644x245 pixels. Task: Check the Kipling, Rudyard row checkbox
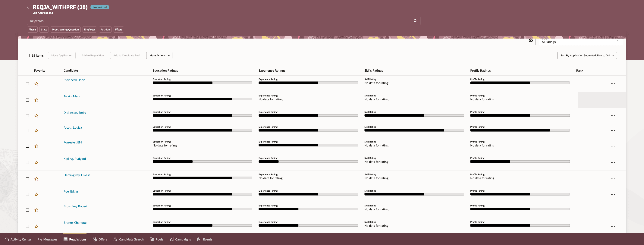(27, 162)
